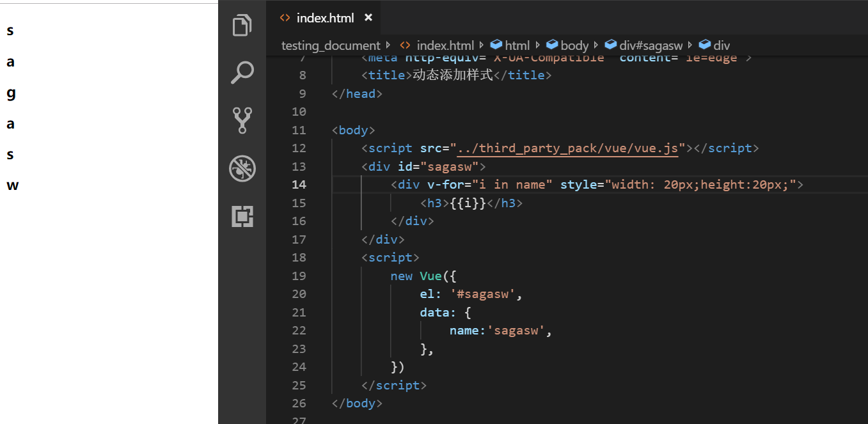Open the Extensions view in activity bar

[x=242, y=217]
